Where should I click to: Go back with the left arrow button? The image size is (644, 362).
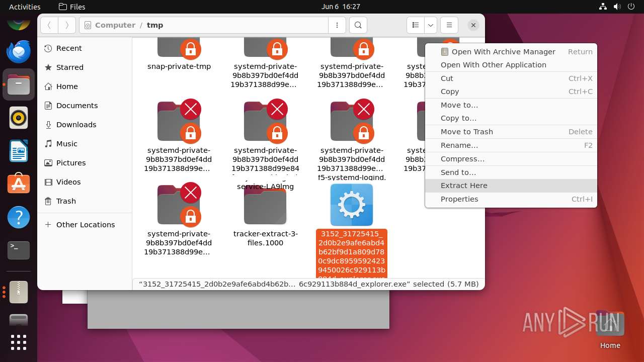[x=49, y=25]
